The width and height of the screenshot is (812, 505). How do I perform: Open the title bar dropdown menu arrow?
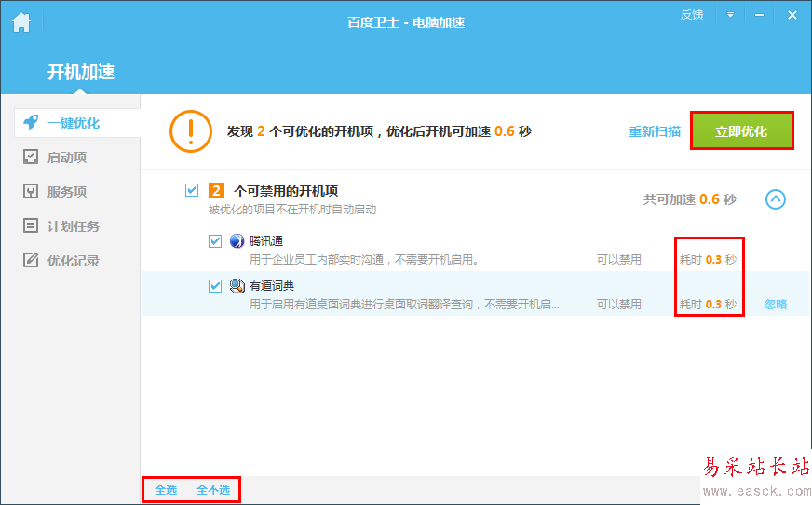[730, 15]
